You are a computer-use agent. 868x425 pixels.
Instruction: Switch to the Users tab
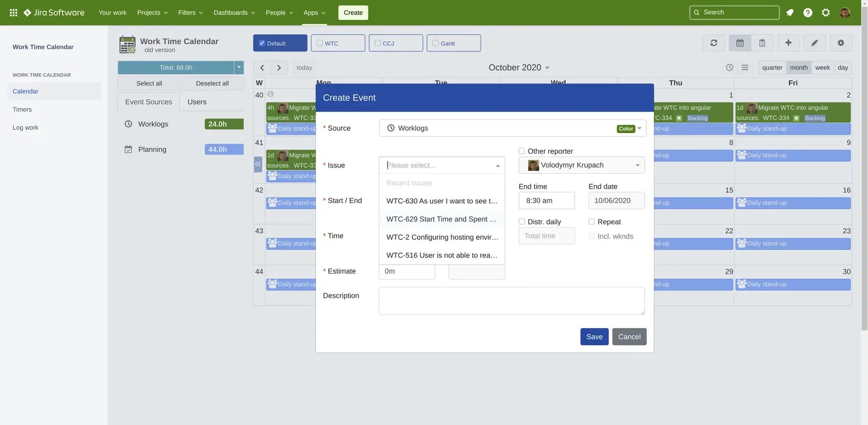[x=197, y=101]
